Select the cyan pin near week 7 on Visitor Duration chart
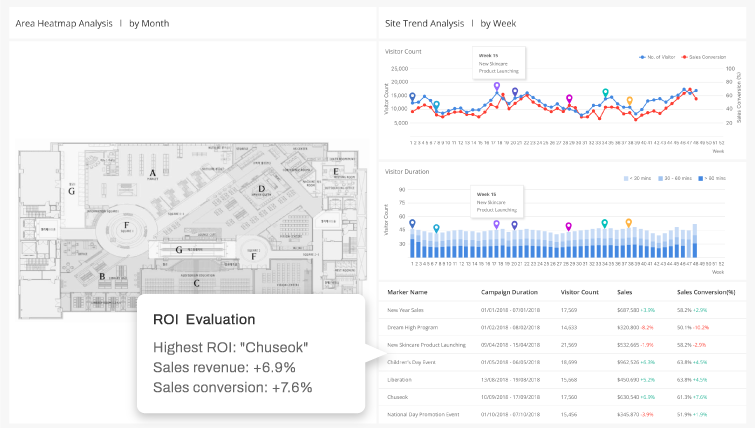The width and height of the screenshot is (755, 428). (x=436, y=228)
